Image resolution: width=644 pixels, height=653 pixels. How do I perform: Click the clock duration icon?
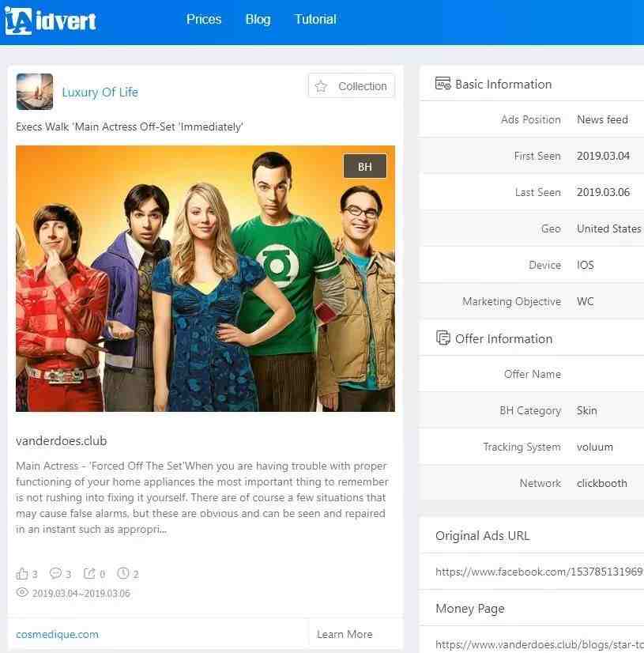coord(122,573)
